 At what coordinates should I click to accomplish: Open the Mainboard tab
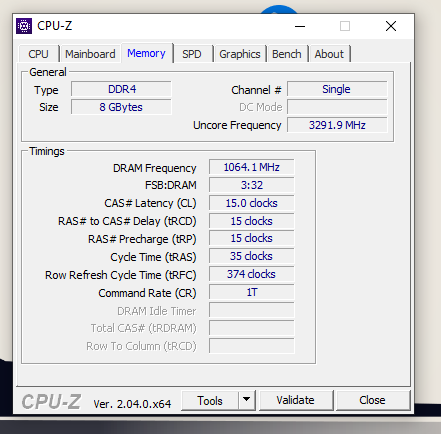click(90, 54)
